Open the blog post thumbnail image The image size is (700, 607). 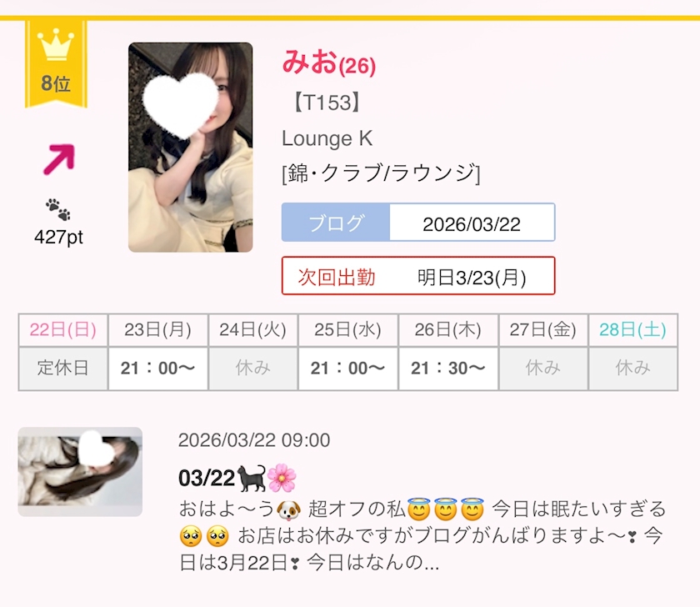(80, 472)
